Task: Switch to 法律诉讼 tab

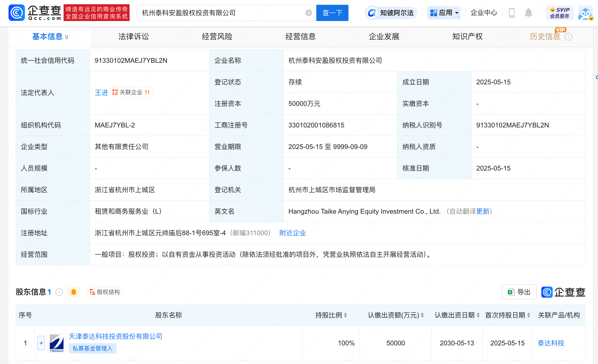Action: point(134,37)
